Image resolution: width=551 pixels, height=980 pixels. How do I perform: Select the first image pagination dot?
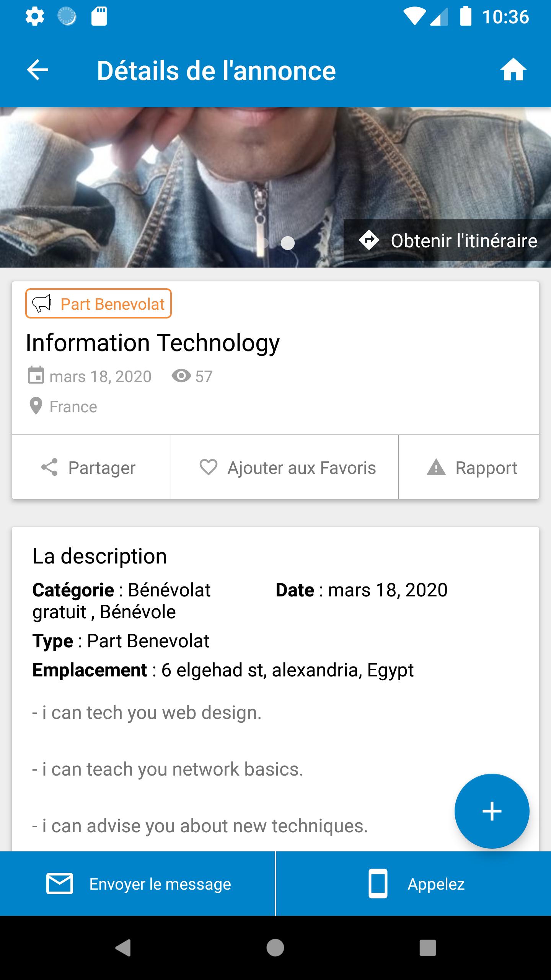click(263, 243)
